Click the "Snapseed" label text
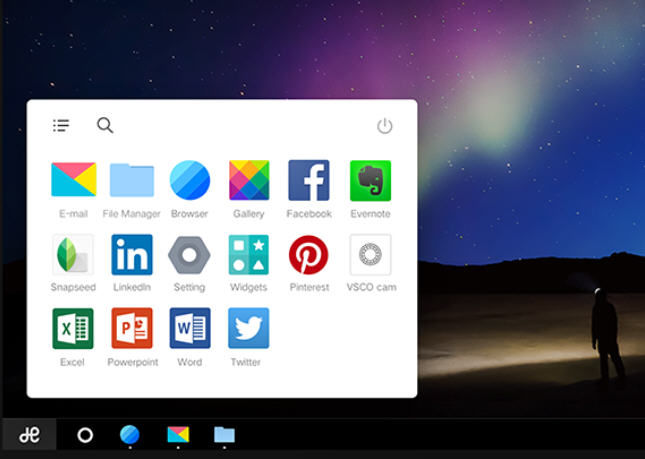This screenshot has width=645, height=459. pos(73,287)
